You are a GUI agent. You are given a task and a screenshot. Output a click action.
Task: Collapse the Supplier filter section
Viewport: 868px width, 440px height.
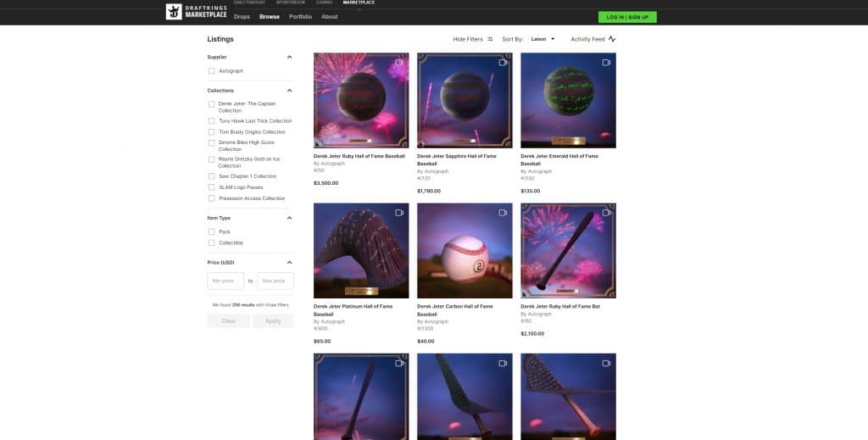point(289,57)
